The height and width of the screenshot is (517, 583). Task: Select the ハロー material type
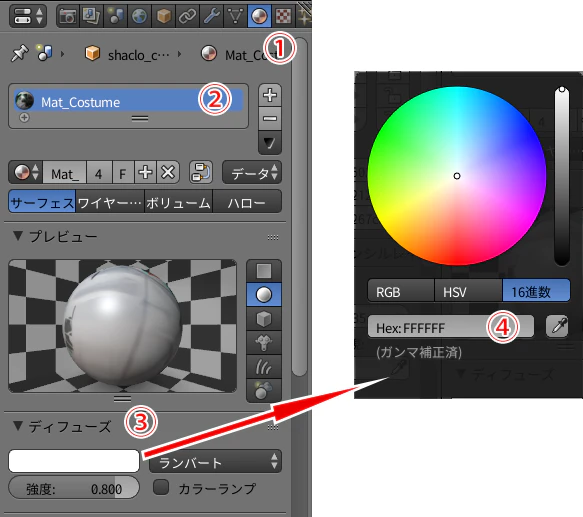coord(247,202)
